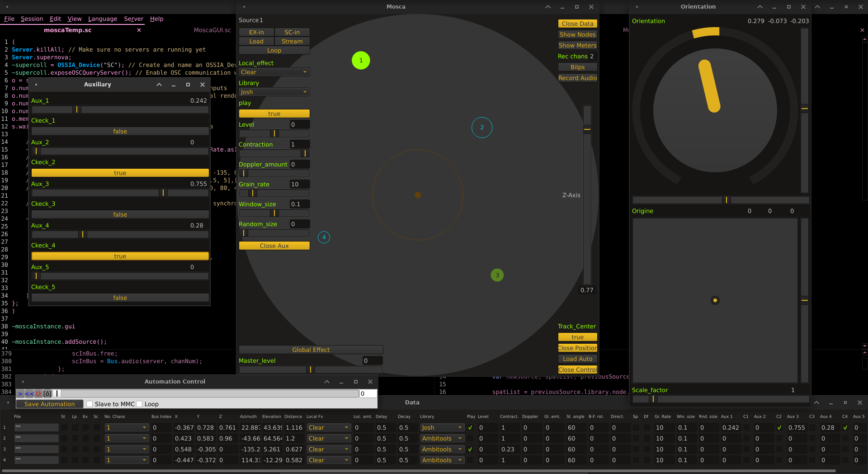
Task: Enable Slave to MMC checkbox
Action: click(90, 404)
